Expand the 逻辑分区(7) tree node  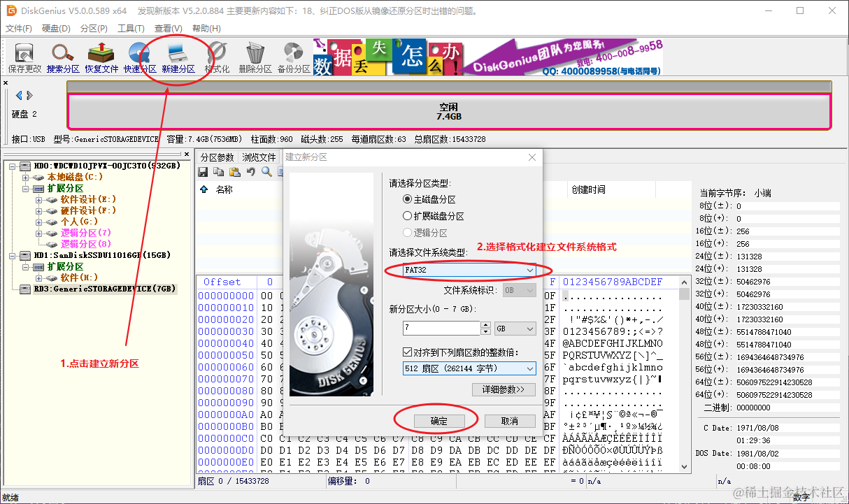coord(39,233)
